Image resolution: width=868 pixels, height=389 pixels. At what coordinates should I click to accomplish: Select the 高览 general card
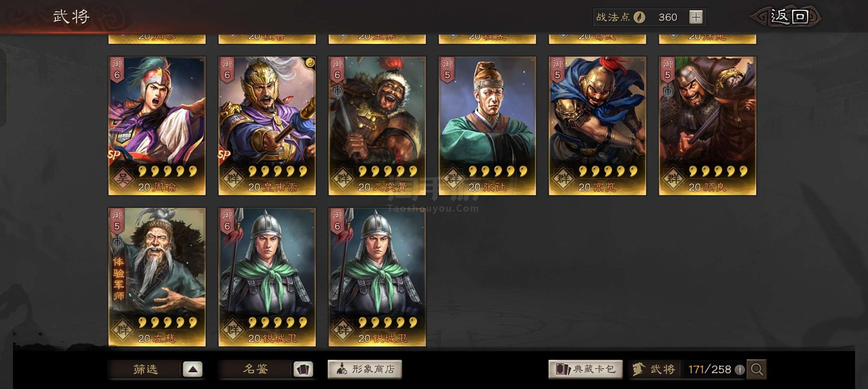point(597,126)
